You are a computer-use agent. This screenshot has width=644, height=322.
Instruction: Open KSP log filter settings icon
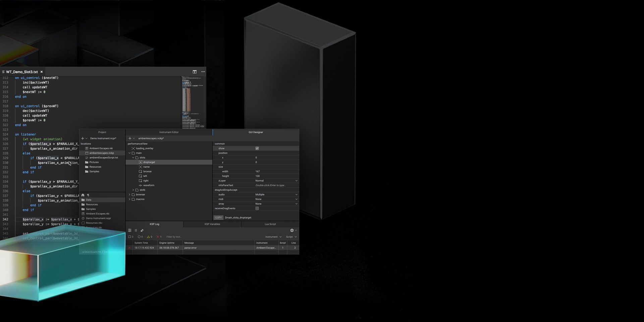(130, 230)
